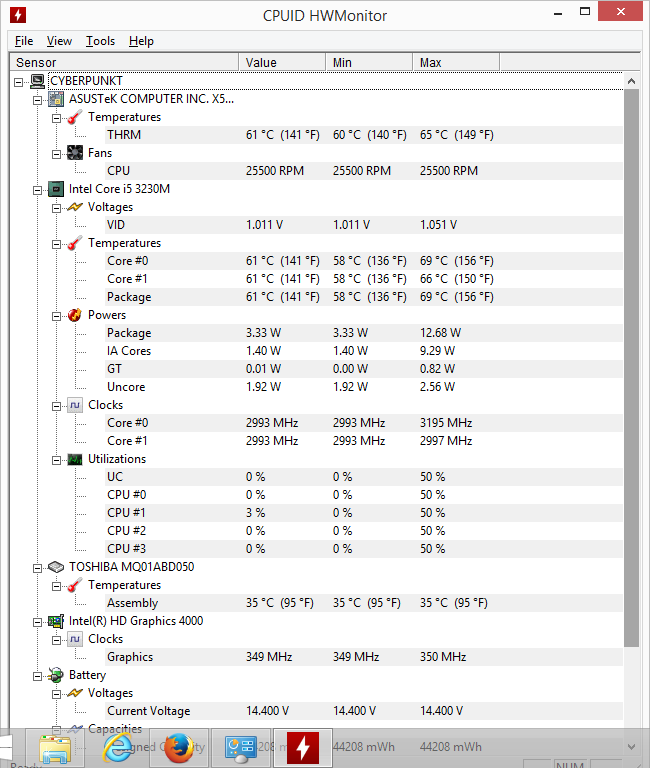Collapse the Powers group
Screen dimensions: 650x768
(57, 316)
